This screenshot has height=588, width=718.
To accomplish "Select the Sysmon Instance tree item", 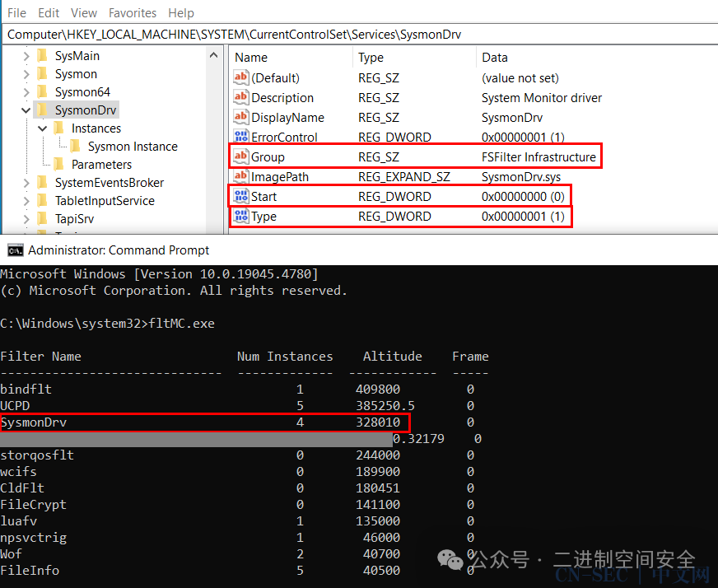I will [133, 147].
